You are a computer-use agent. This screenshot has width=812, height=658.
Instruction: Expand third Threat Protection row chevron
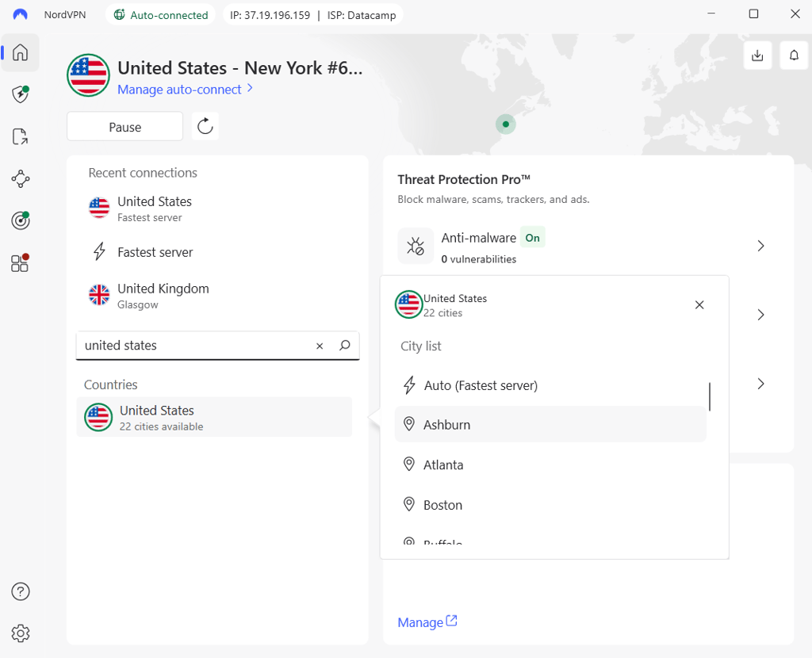tap(760, 384)
